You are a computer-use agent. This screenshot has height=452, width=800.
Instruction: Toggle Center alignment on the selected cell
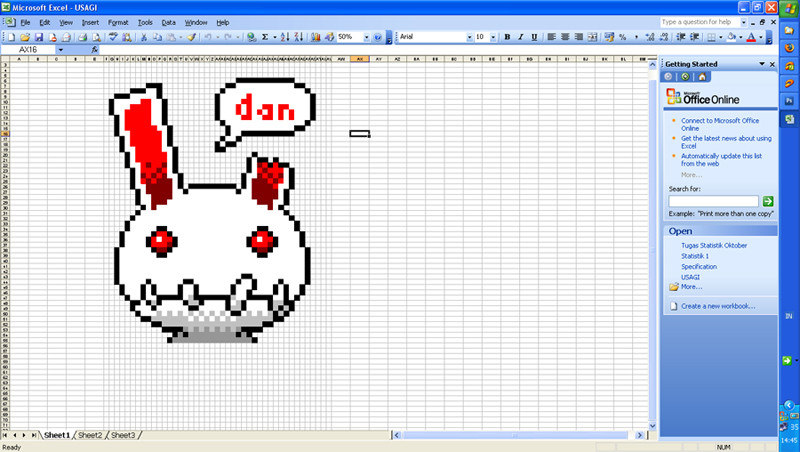click(565, 37)
